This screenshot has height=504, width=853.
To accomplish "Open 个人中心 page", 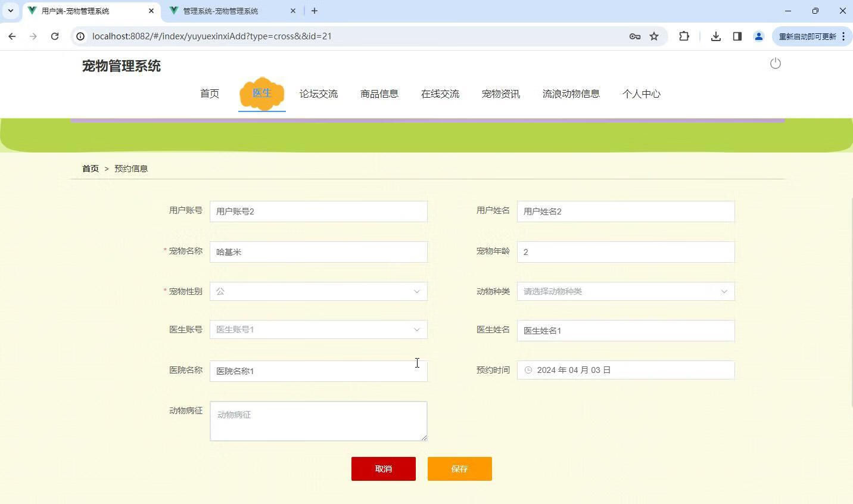I will [x=642, y=94].
